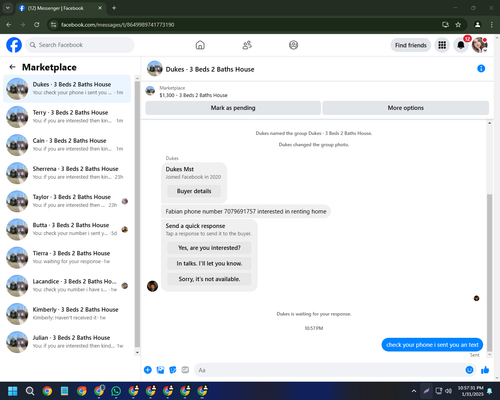
Task: Click the conversation list scrollbar up arrow
Action: click(137, 78)
